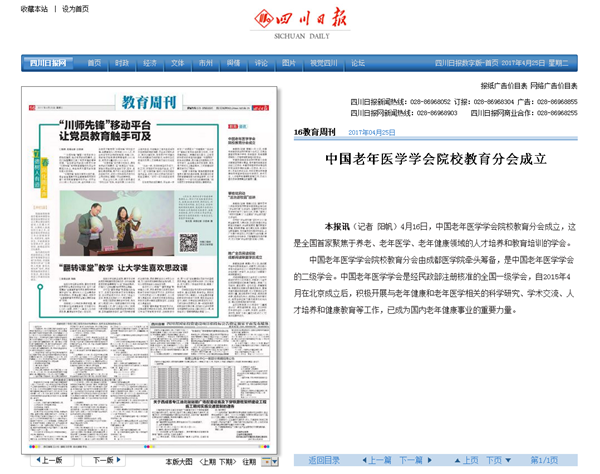Click the 16教育周刊 section label
The width and height of the screenshot is (600, 474).
[314, 132]
